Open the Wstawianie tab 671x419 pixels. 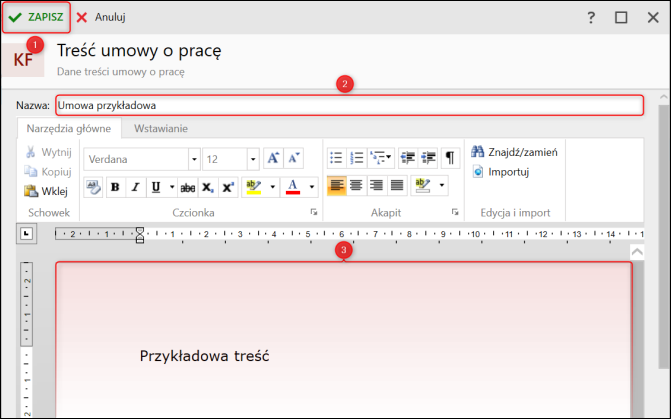[x=160, y=128]
